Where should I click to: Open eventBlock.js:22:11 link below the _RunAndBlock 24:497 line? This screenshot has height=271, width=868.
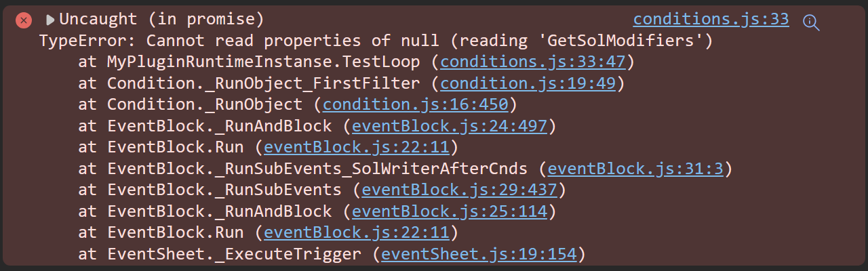click(x=357, y=148)
